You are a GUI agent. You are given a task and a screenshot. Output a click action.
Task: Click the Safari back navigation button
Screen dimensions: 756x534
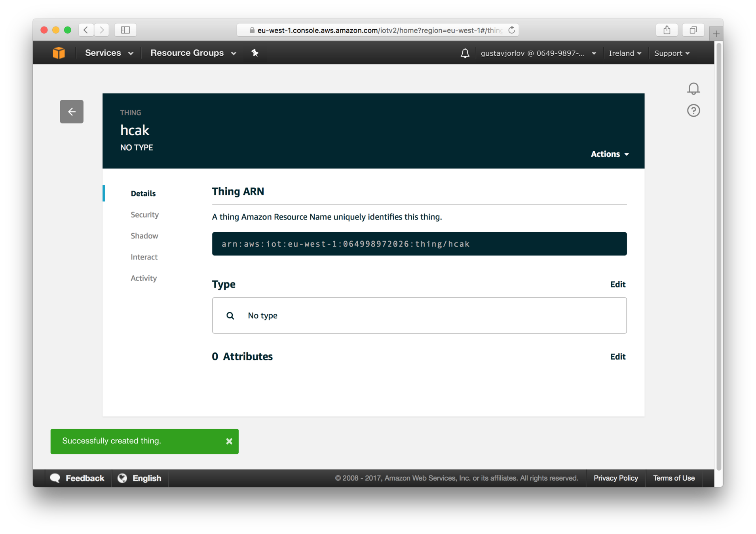(x=86, y=30)
